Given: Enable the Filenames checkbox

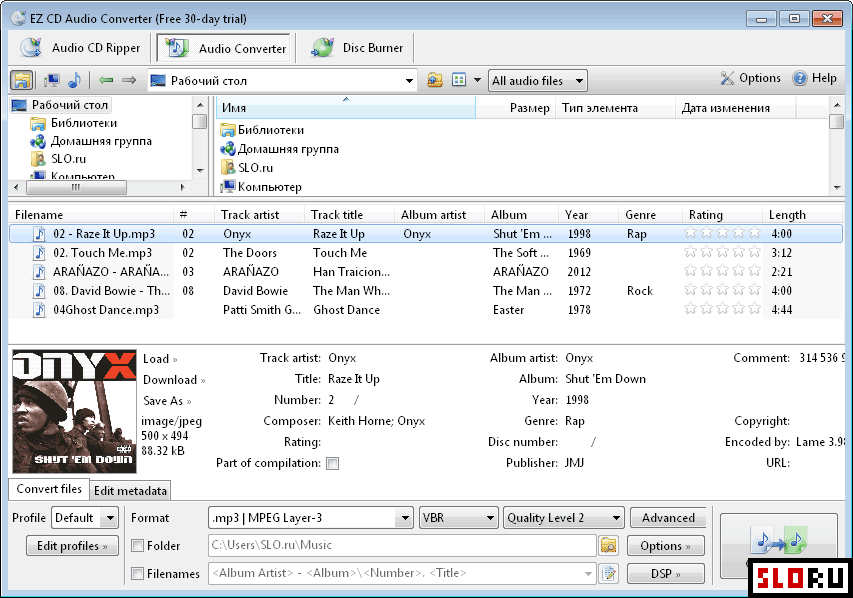Looking at the screenshot, I should coord(138,574).
